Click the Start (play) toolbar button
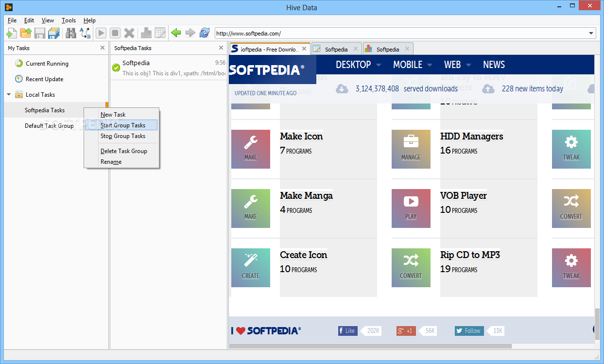 click(101, 33)
